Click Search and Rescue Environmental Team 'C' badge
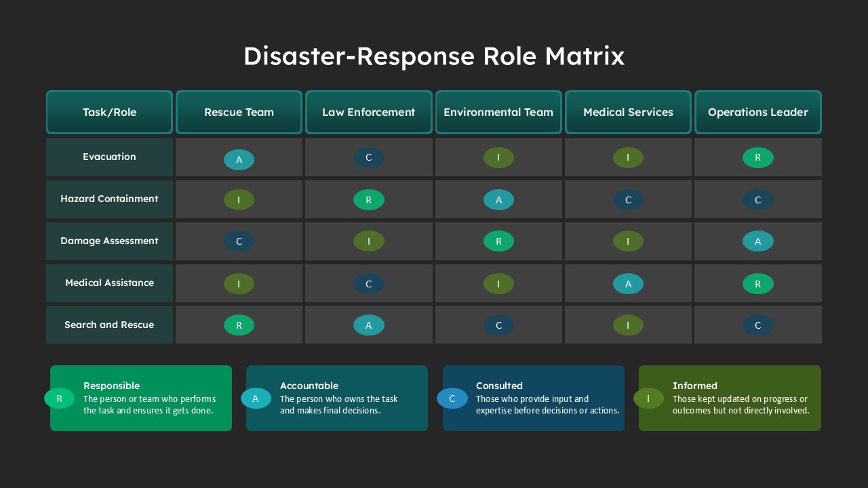Image resolution: width=868 pixels, height=488 pixels. tap(498, 325)
